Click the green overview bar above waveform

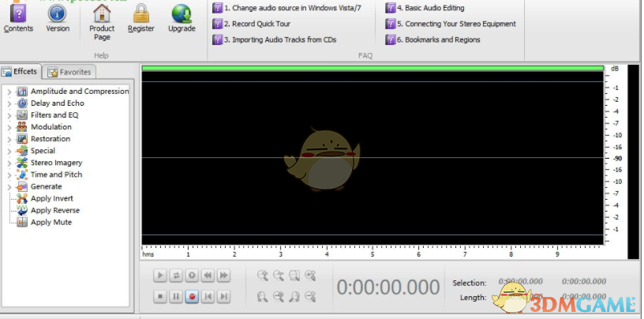(373, 68)
